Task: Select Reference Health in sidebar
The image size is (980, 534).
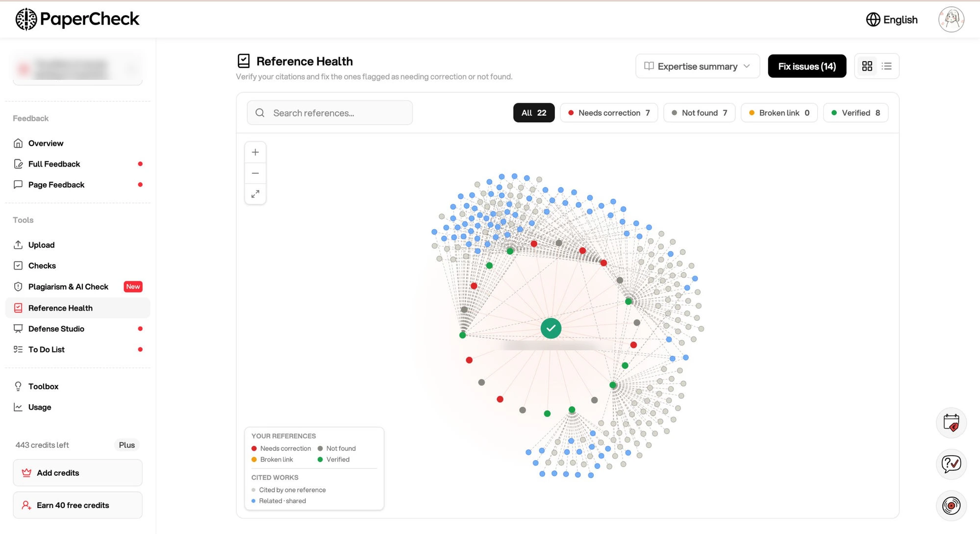Action: 77,308
